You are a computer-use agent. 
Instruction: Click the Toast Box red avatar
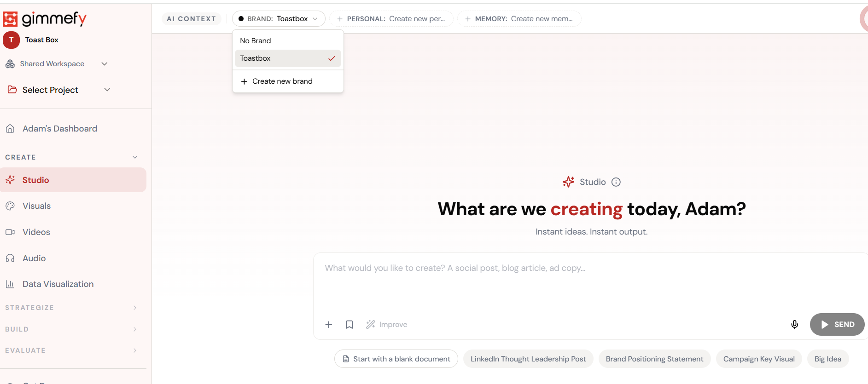pyautogui.click(x=11, y=40)
